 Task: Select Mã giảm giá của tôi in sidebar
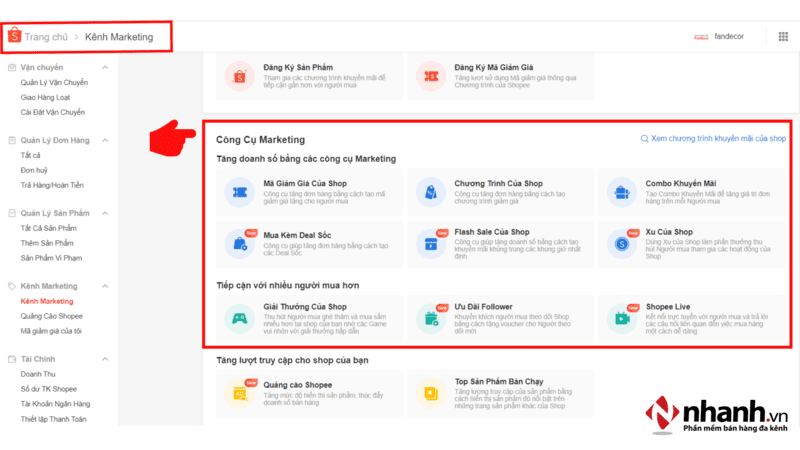[51, 331]
